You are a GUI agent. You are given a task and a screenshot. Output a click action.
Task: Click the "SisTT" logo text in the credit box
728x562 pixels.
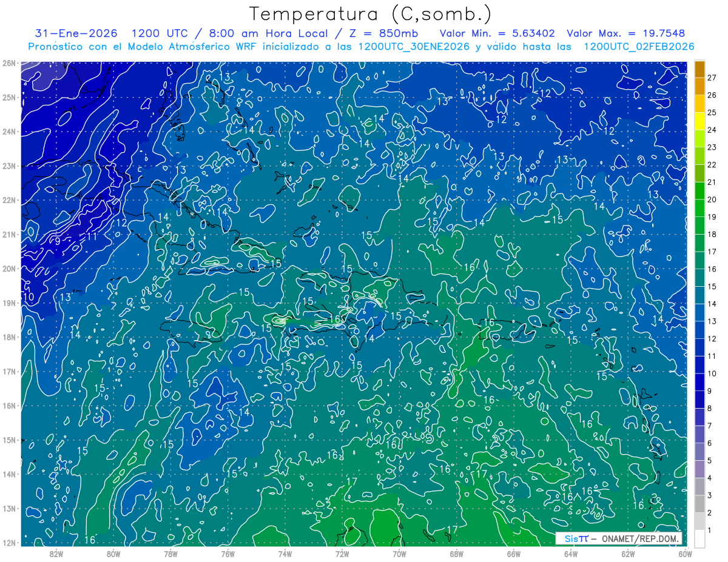pyautogui.click(x=576, y=538)
